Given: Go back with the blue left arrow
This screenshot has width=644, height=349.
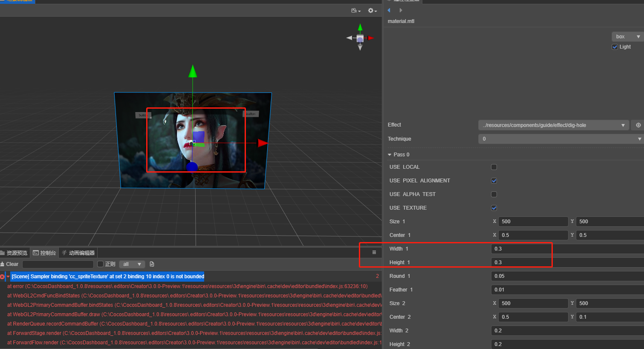Looking at the screenshot, I should click(389, 10).
